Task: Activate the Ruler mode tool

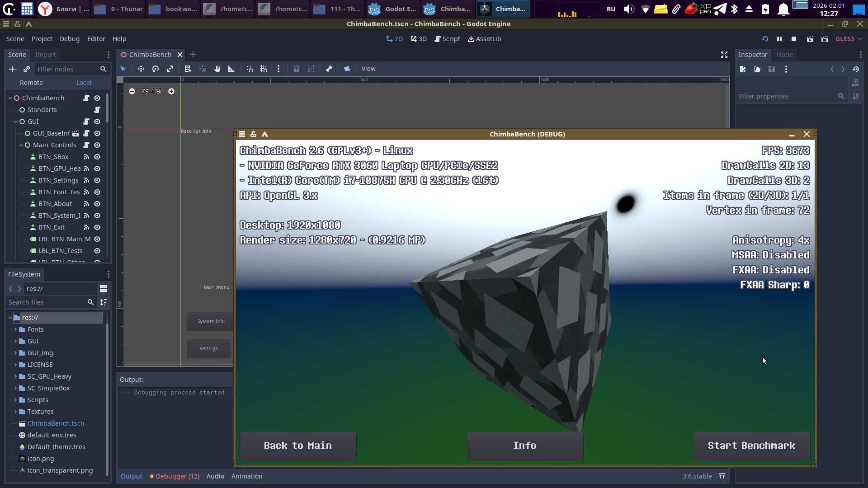Action: 231,69
